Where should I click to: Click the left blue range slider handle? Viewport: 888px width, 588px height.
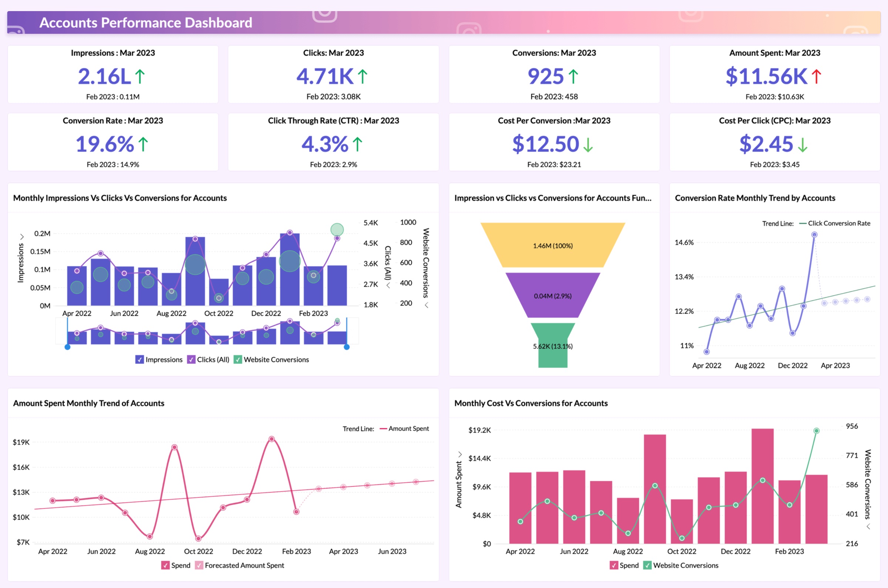click(68, 347)
